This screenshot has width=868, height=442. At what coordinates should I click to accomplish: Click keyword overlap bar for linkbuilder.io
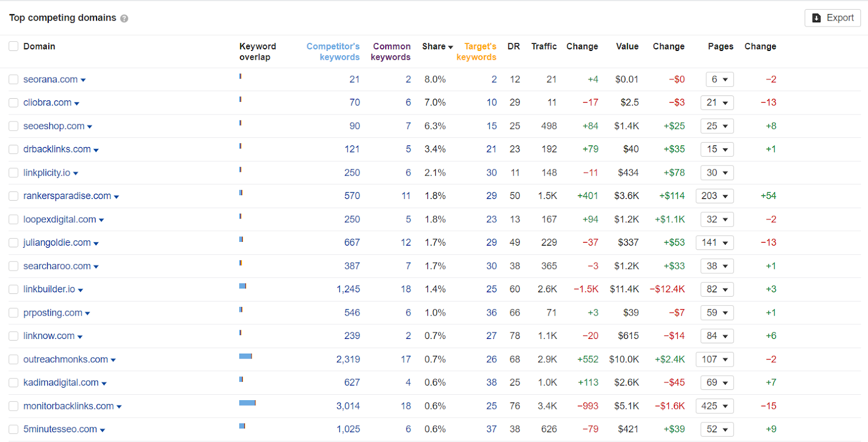click(x=242, y=286)
